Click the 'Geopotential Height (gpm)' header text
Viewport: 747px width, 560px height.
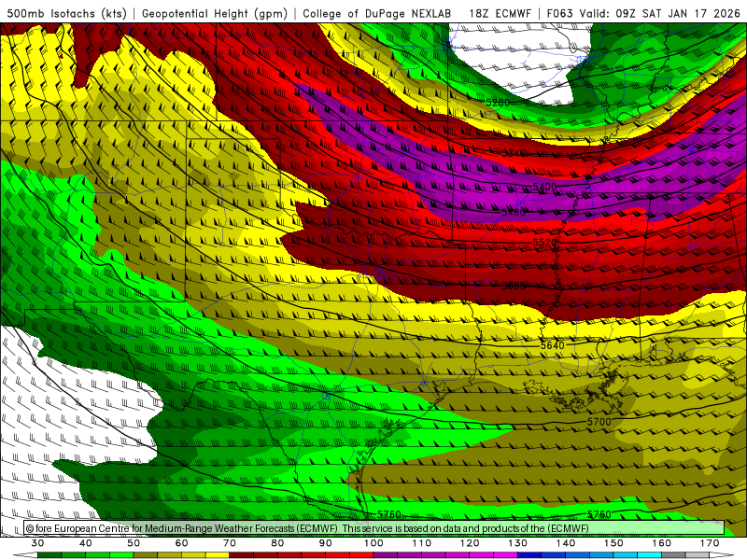click(x=215, y=14)
